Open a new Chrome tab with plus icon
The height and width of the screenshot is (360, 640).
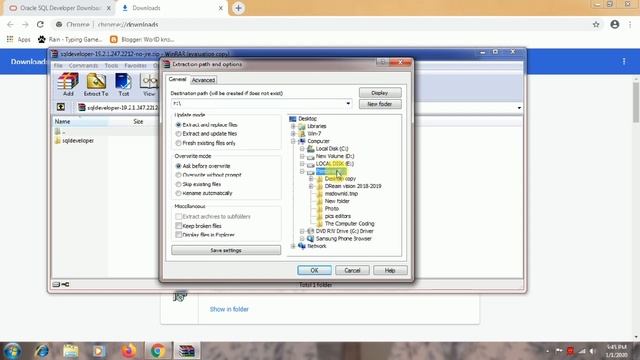pos(238,8)
